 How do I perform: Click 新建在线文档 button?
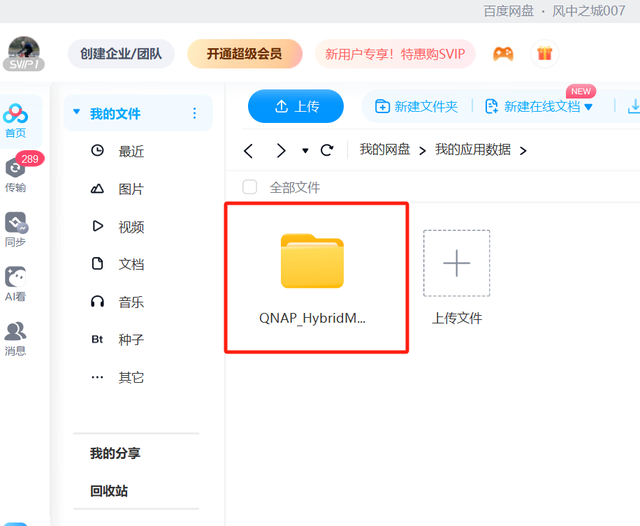click(533, 106)
